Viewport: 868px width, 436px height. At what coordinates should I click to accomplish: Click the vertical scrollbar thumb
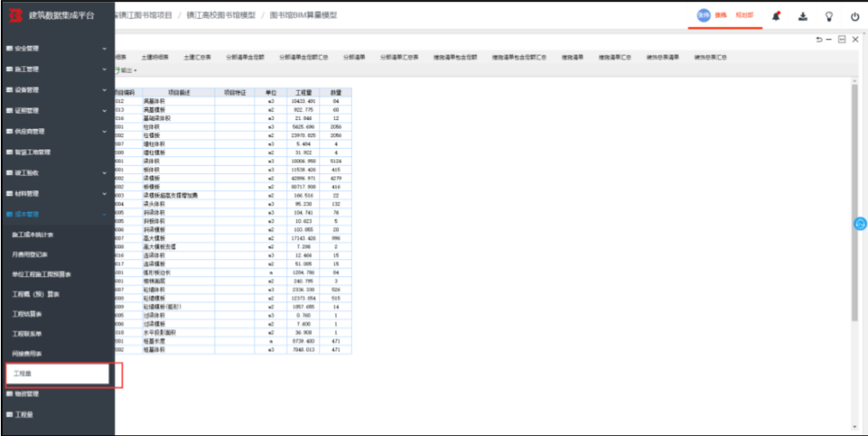(x=855, y=202)
